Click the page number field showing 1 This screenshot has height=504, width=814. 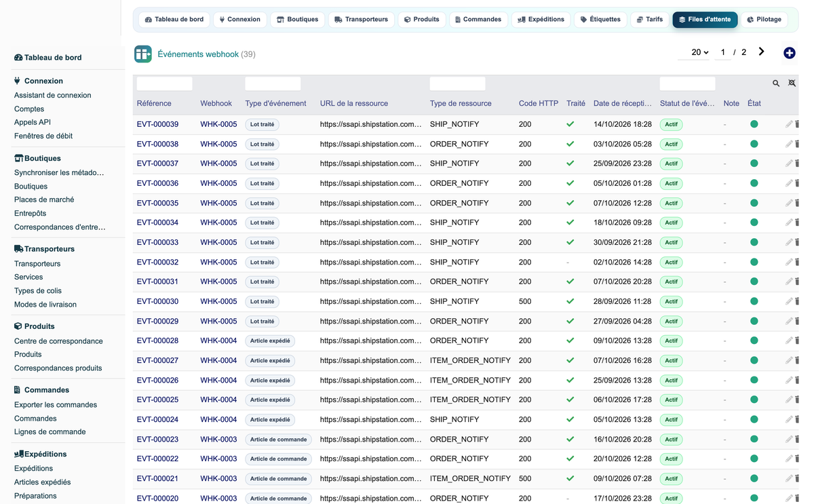[723, 52]
